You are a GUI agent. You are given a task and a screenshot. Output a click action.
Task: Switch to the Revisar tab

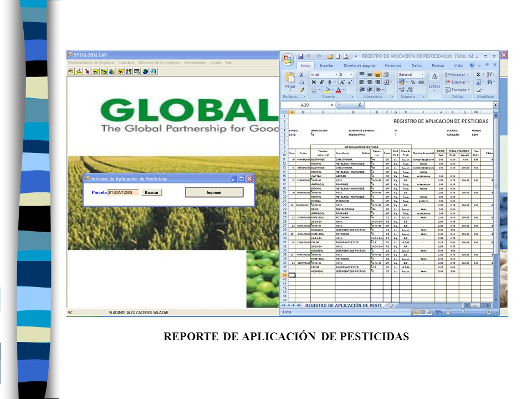(438, 65)
